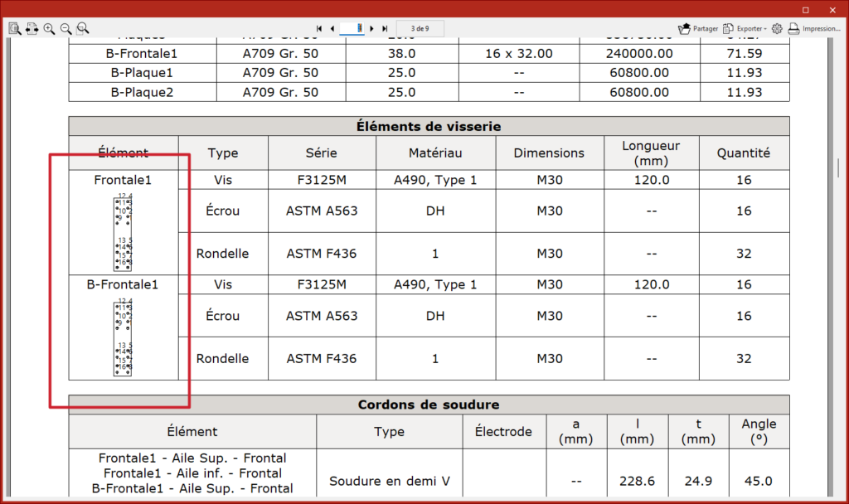The height and width of the screenshot is (504, 849).
Task: Click the 'Électrode' column header
Action: tap(503, 431)
